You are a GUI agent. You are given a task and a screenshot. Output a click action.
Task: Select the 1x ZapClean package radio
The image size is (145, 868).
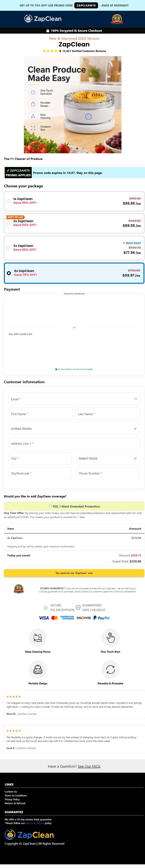[8, 201]
